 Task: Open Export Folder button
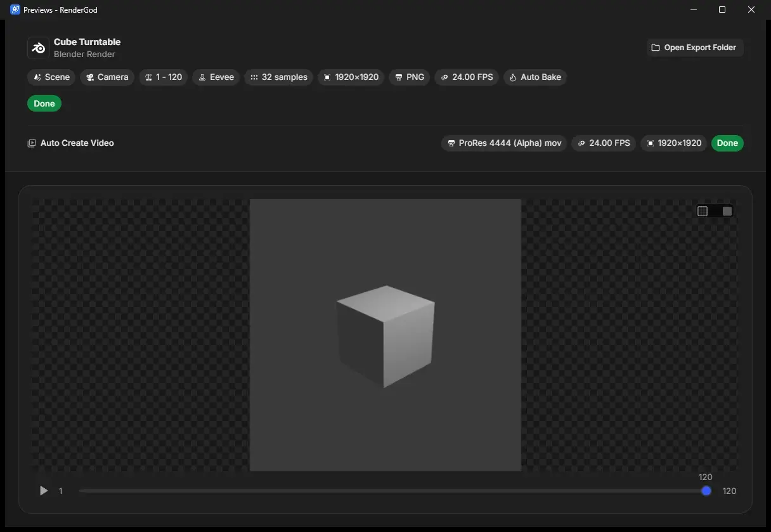695,48
